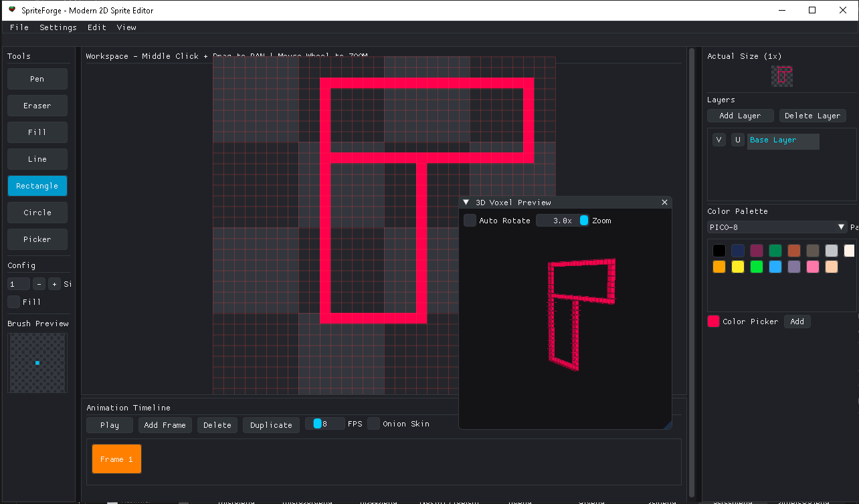Open the Settings menu
Viewport: 859px width, 504px height.
[58, 27]
